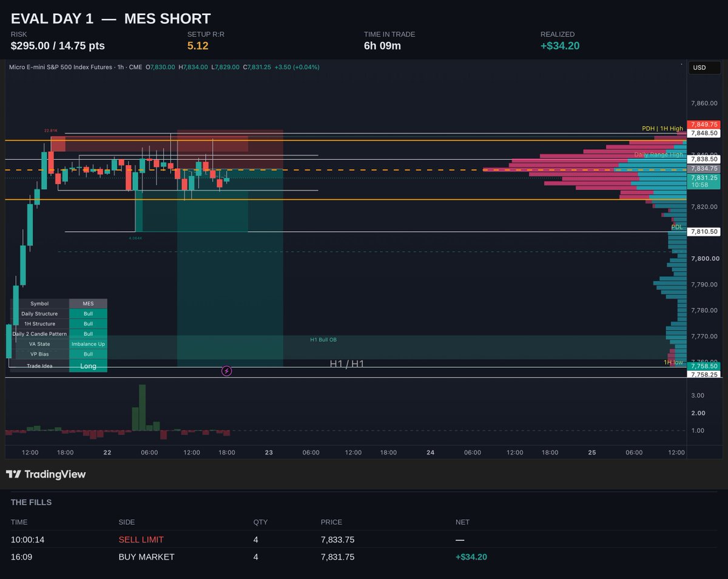The image size is (728, 579).
Task: Click the 'Long' Trade Idea cell
Action: point(88,366)
